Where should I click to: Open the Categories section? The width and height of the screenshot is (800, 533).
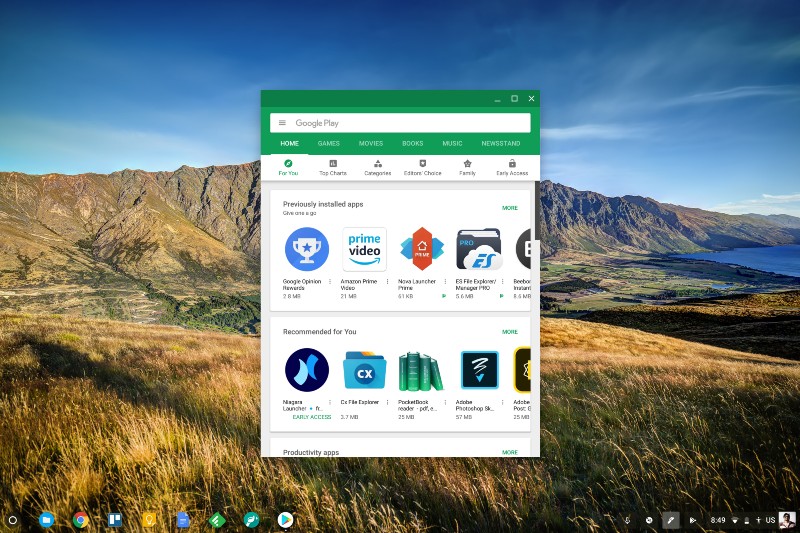pyautogui.click(x=378, y=167)
